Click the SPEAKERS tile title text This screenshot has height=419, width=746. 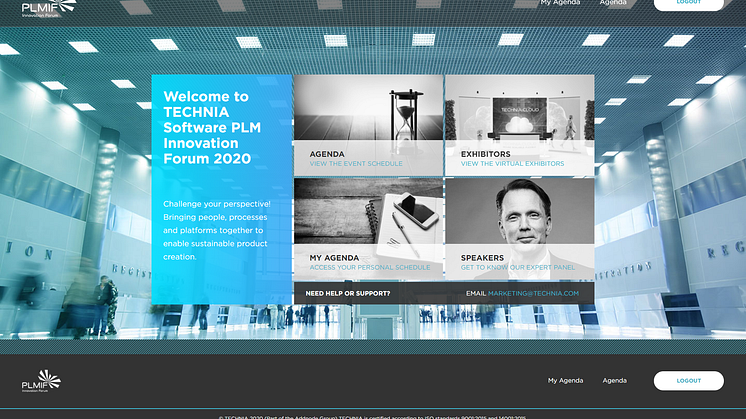482,258
